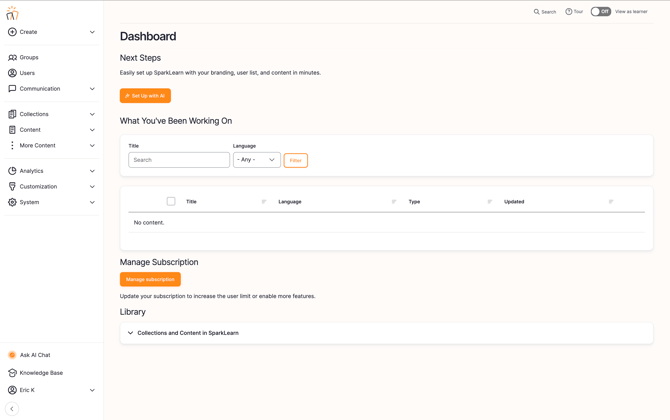The image size is (670, 420).
Task: Expand Collections and Content in SparkLearn
Action: 130,333
